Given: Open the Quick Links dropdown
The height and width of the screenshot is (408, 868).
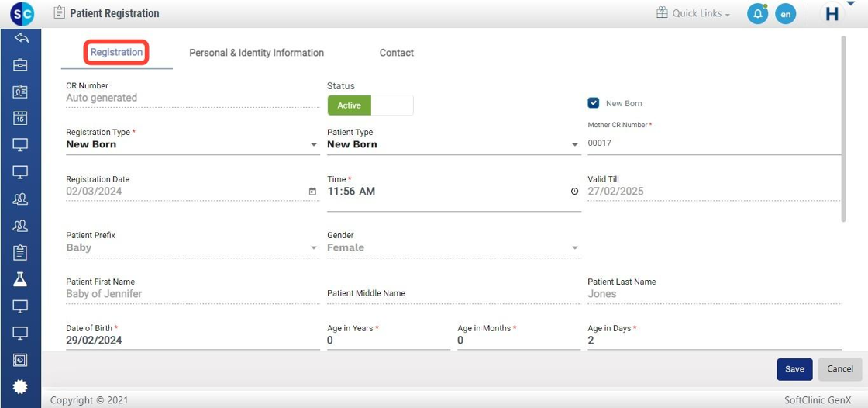Looking at the screenshot, I should tap(701, 13).
